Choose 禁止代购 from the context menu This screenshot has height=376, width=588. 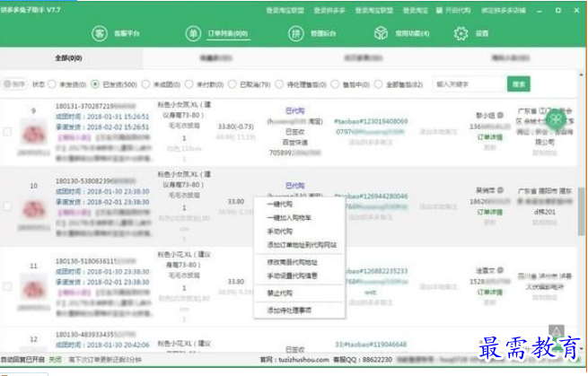(x=299, y=293)
